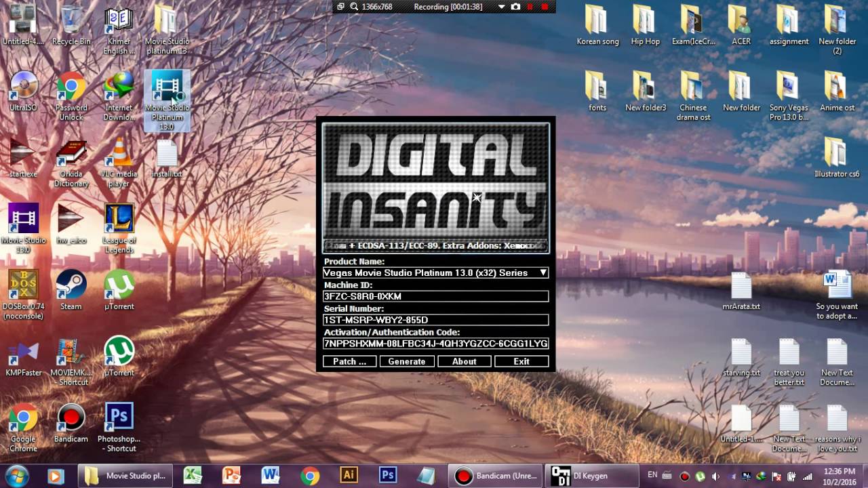
Task: Select the DOSBox 0.74 (noconsole) shortcut
Action: [24, 296]
